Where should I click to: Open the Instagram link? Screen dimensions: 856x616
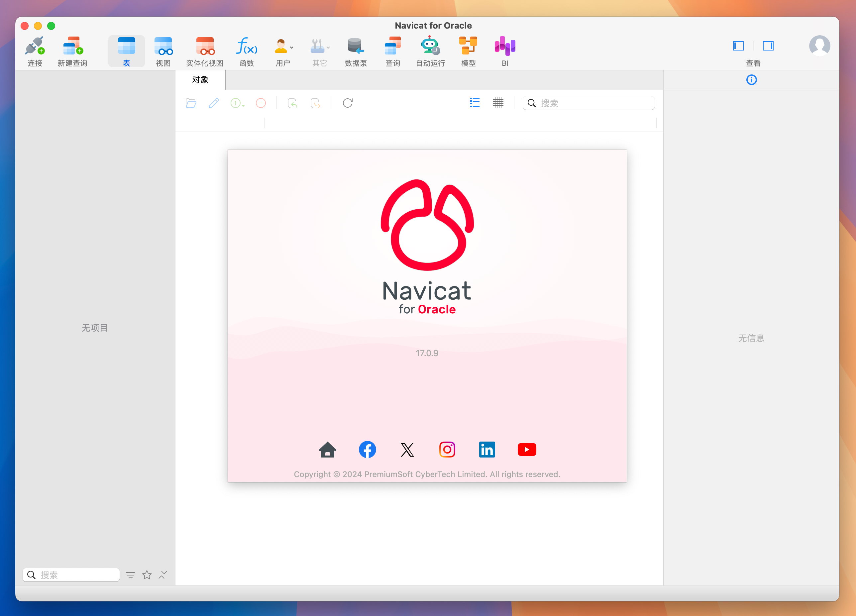coord(447,450)
